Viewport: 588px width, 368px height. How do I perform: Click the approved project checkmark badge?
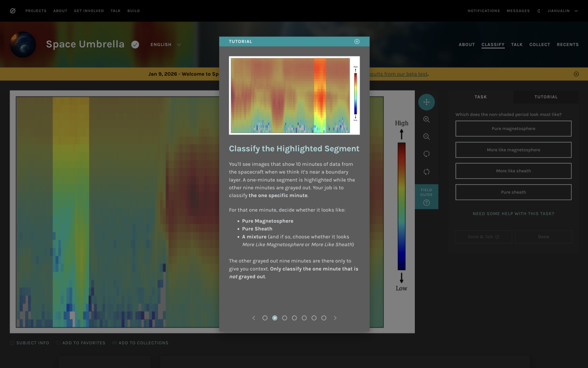[x=135, y=45]
